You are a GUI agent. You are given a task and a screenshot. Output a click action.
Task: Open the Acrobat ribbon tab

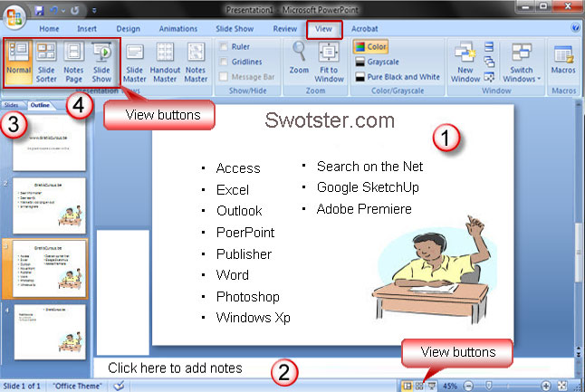click(x=365, y=29)
